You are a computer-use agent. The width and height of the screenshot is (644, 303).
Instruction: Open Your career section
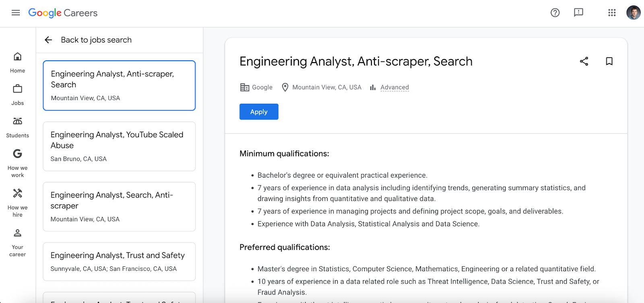point(17,243)
